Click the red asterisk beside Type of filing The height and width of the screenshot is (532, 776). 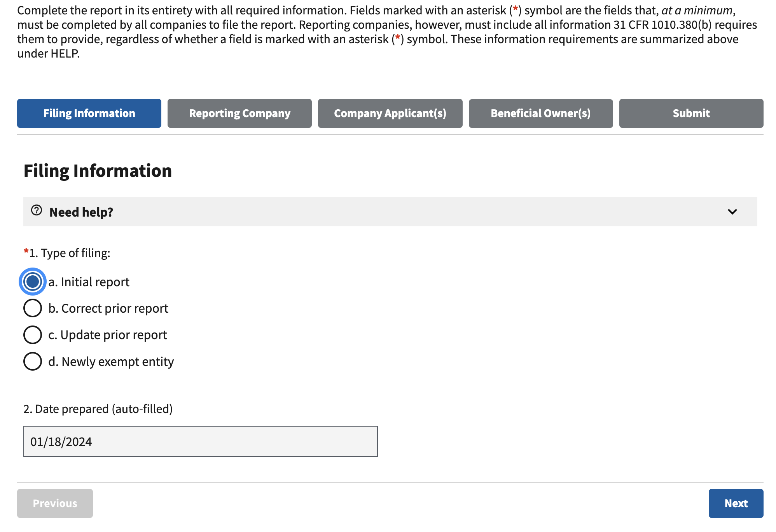click(26, 252)
